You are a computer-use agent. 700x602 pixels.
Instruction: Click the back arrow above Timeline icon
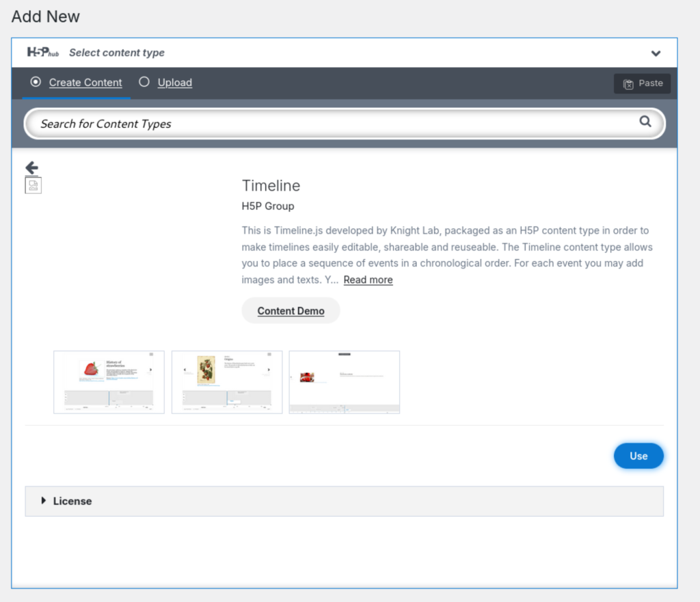pos(31,167)
